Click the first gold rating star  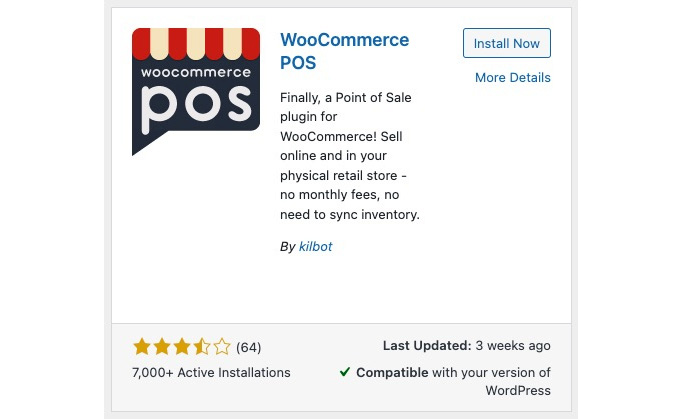coord(142,347)
